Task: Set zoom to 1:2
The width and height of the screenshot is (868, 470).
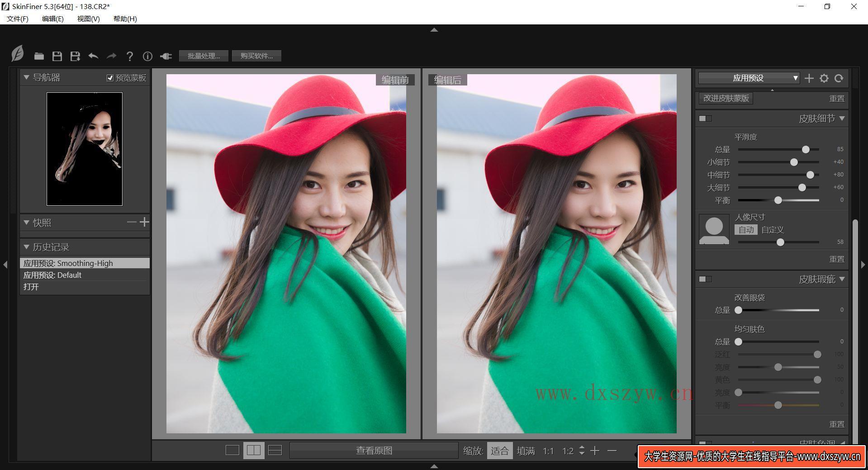Action: coord(568,451)
